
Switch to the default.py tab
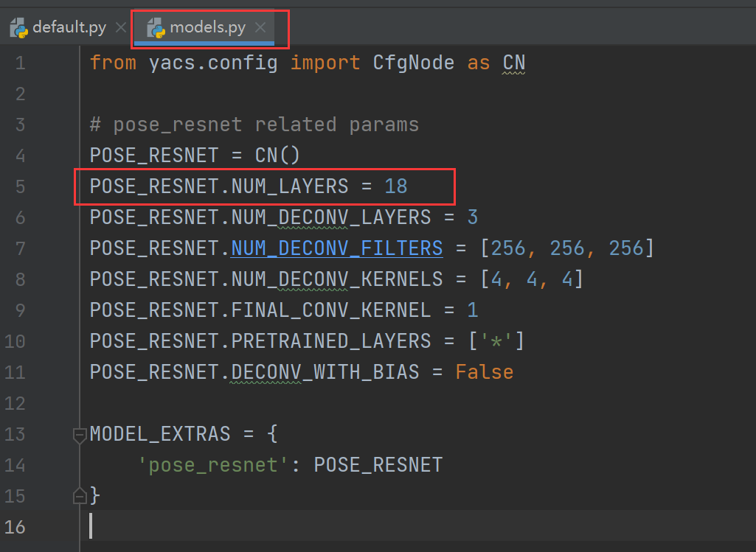[69, 27]
